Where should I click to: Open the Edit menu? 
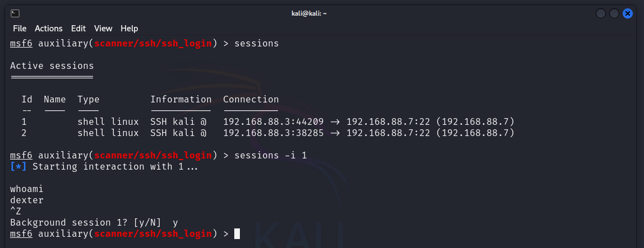78,28
